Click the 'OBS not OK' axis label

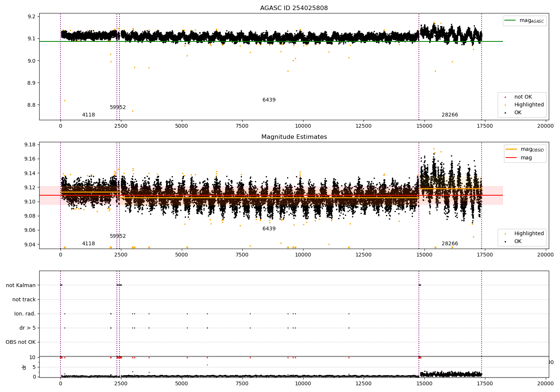[21, 342]
